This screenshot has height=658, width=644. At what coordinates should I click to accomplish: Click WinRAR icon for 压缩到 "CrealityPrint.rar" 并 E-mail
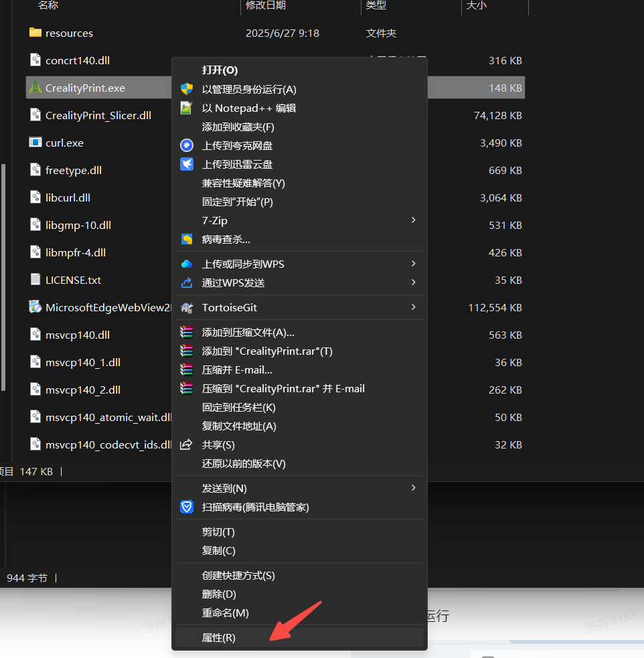[187, 389]
